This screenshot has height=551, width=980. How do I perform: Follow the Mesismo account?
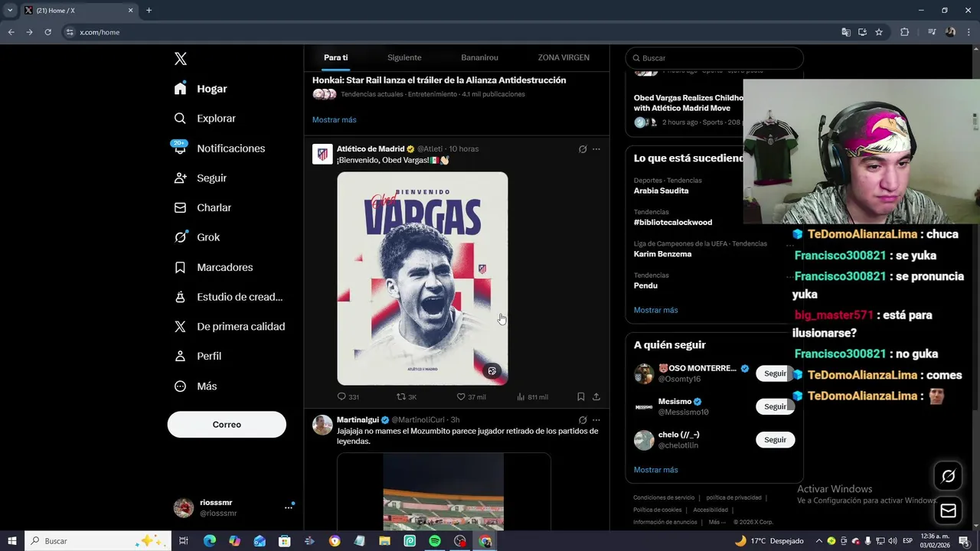775,406
